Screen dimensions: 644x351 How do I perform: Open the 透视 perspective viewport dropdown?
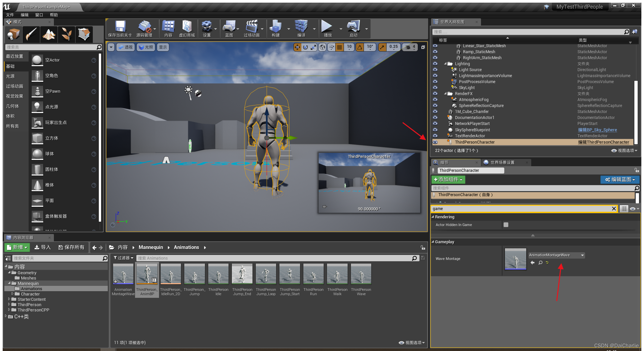125,47
